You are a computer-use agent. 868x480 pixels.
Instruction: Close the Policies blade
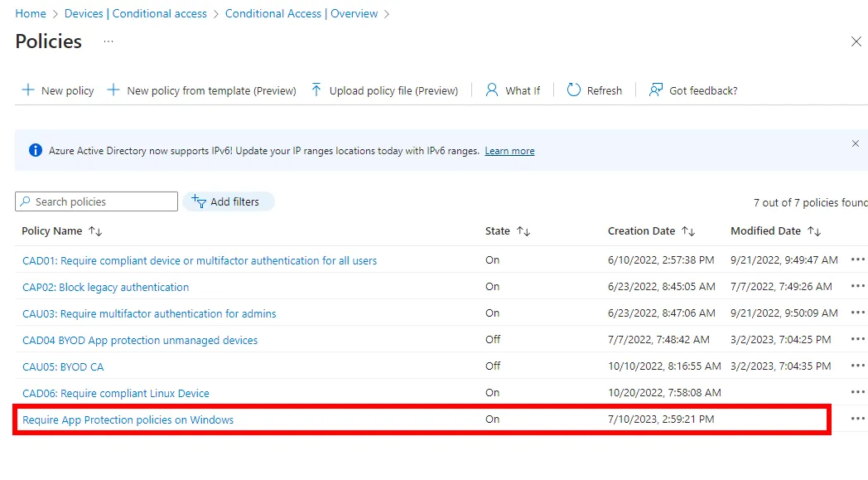point(856,41)
